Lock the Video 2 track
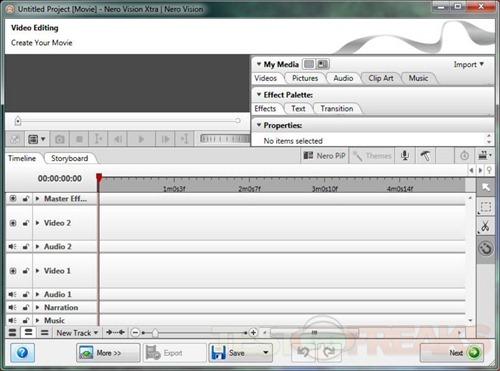The image size is (500, 371). coord(26,223)
